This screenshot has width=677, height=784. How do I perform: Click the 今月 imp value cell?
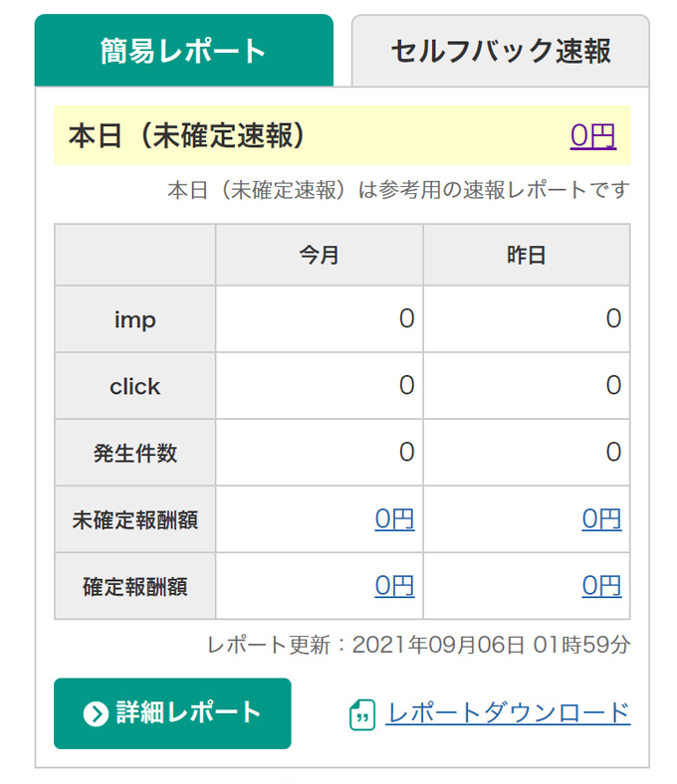[320, 319]
